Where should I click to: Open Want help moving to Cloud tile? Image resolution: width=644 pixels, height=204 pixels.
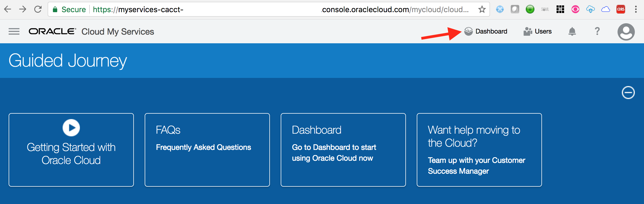pyautogui.click(x=479, y=150)
